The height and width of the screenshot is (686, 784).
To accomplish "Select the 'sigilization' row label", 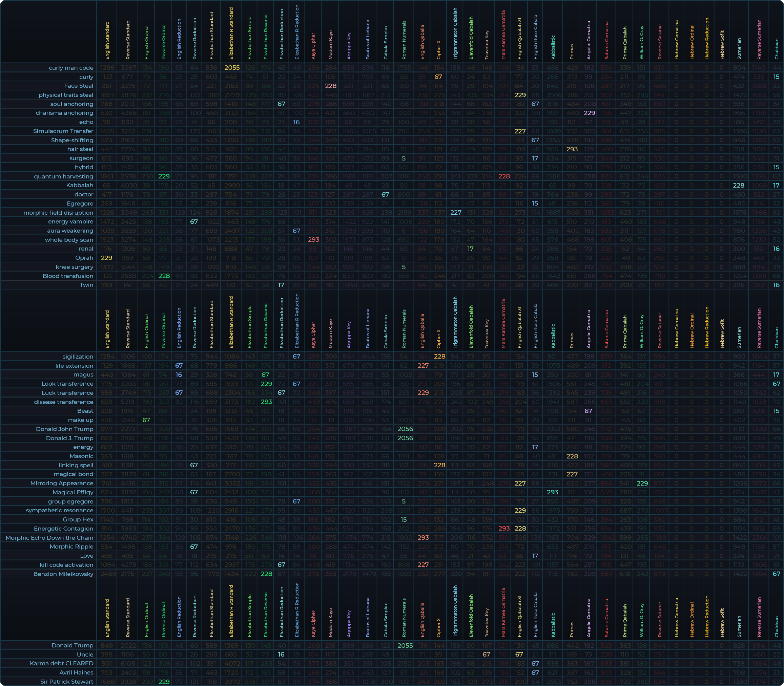I will [x=78, y=357].
